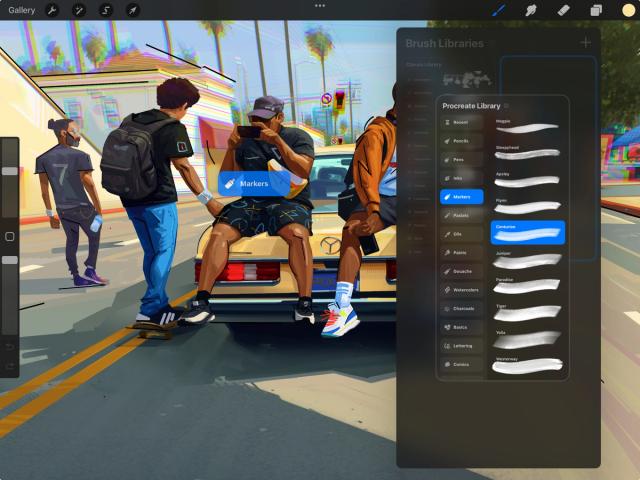Click the Procreate Library title
The height and width of the screenshot is (480, 640).
[x=471, y=106]
